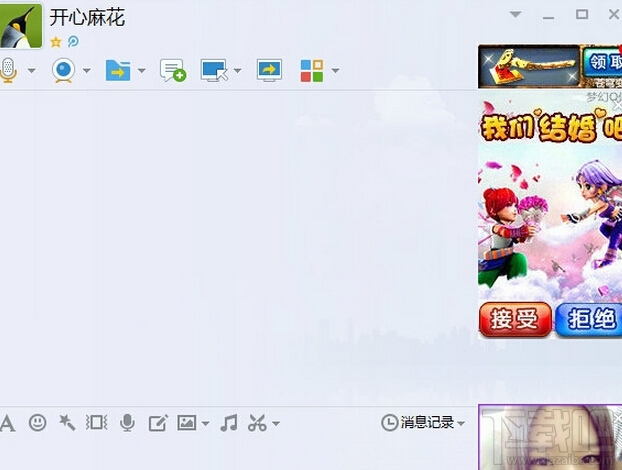Click the gold star level icon
Screen dimensions: 622x470
pyautogui.click(x=56, y=42)
